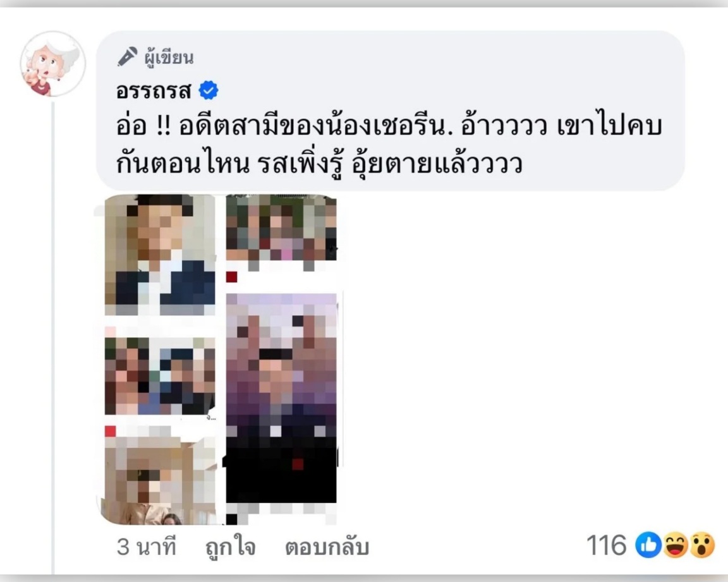This screenshot has width=728, height=582.
Task: Open the top-right blurred group photo
Action: [281, 228]
